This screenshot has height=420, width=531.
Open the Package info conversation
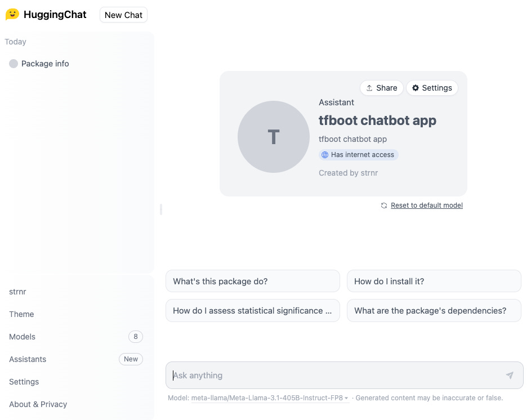pyautogui.click(x=45, y=64)
